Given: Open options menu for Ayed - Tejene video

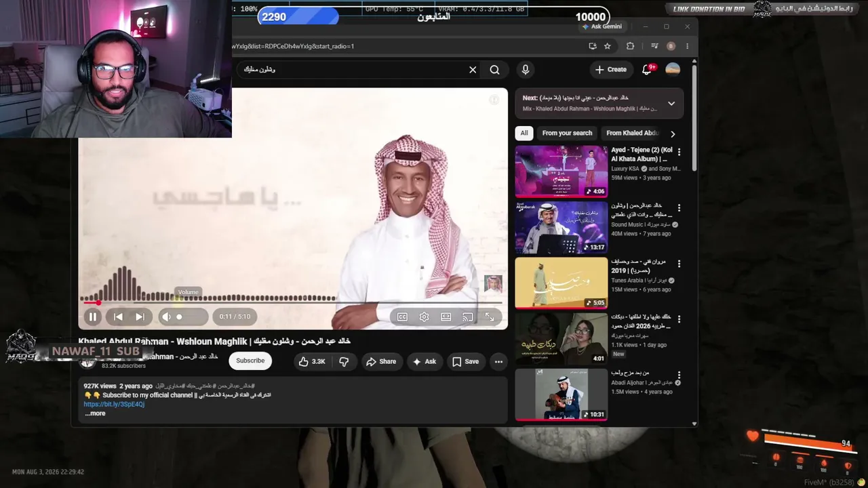Looking at the screenshot, I should pyautogui.click(x=679, y=152).
